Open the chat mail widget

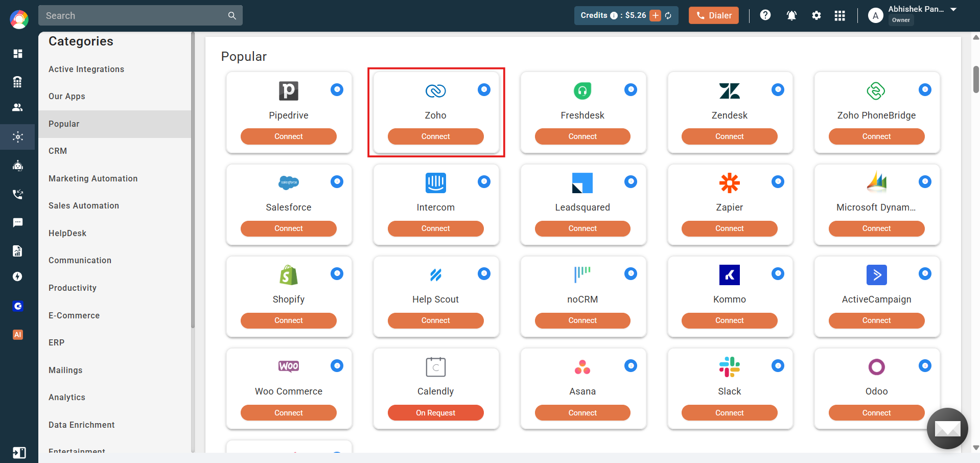948,428
